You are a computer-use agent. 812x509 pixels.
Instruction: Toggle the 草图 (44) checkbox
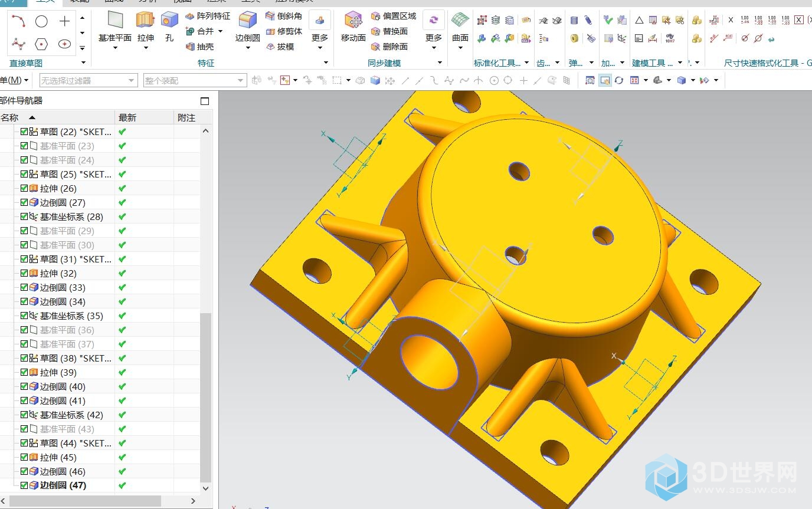(24, 443)
